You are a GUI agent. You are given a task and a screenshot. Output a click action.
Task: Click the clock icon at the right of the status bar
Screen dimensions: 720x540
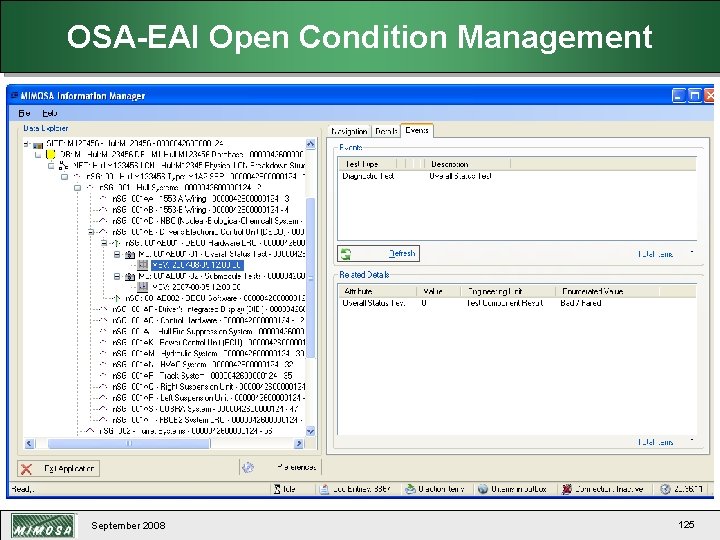pyautogui.click(x=665, y=489)
